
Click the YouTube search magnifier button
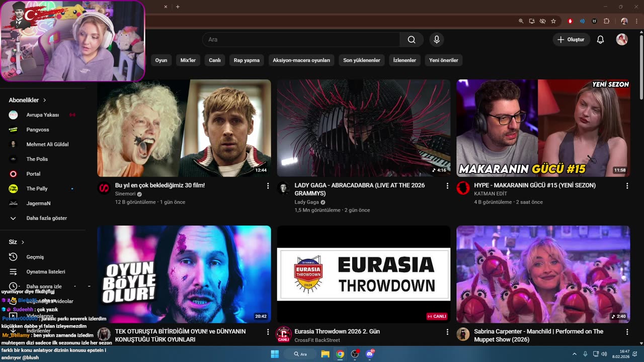412,40
